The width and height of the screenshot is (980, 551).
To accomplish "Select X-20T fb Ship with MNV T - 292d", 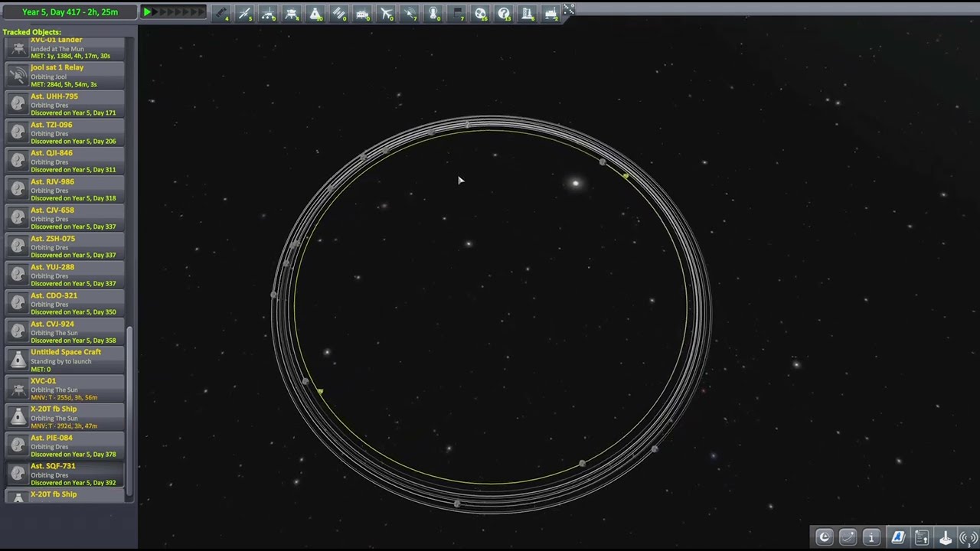I will (65, 417).
